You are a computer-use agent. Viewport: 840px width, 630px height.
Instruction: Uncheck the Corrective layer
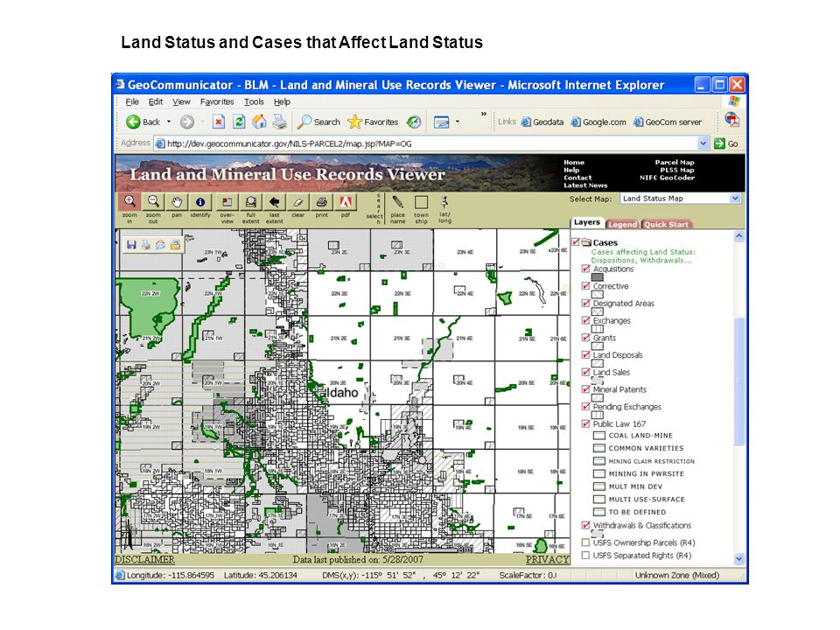pos(586,285)
